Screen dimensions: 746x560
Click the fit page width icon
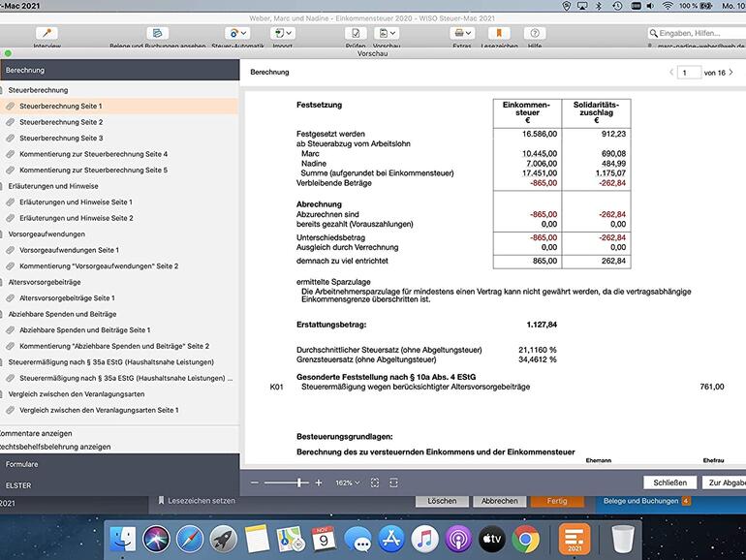(393, 482)
